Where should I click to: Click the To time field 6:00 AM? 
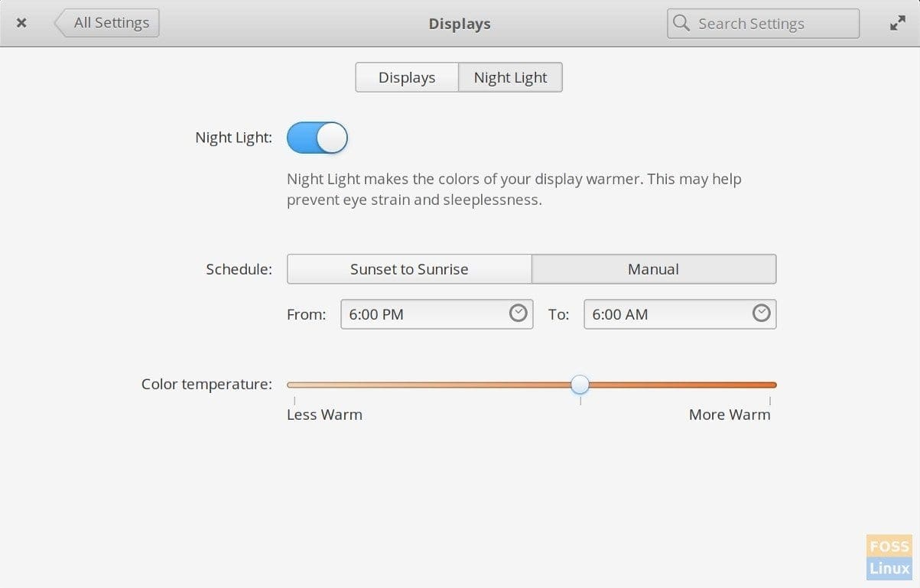click(x=680, y=314)
